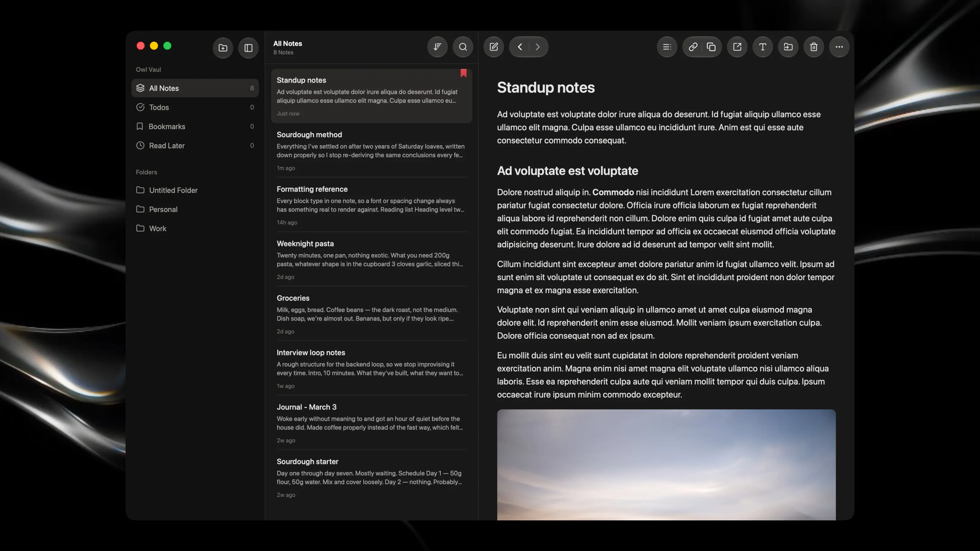The image size is (980, 551).
Task: Duplicate the note with the copy icon
Action: pos(711,47)
